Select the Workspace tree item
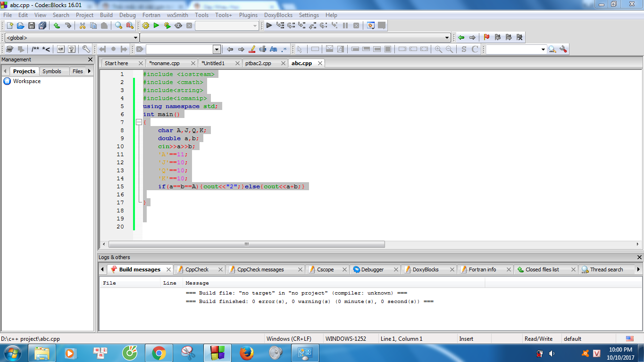The image size is (644, 362). click(27, 81)
